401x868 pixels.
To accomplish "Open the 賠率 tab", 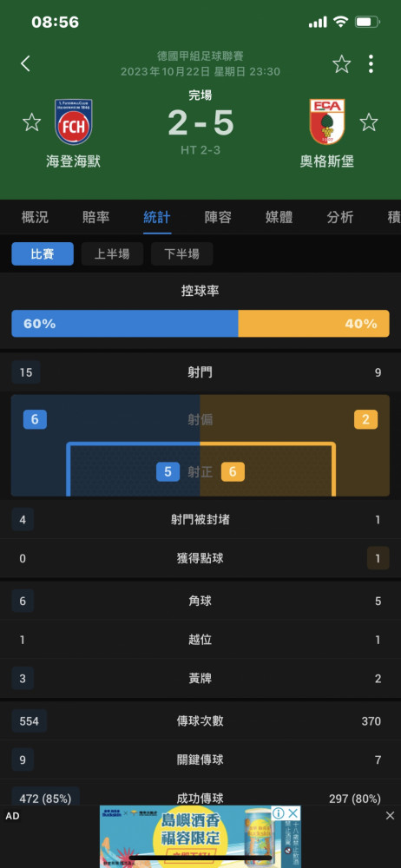I will point(95,218).
